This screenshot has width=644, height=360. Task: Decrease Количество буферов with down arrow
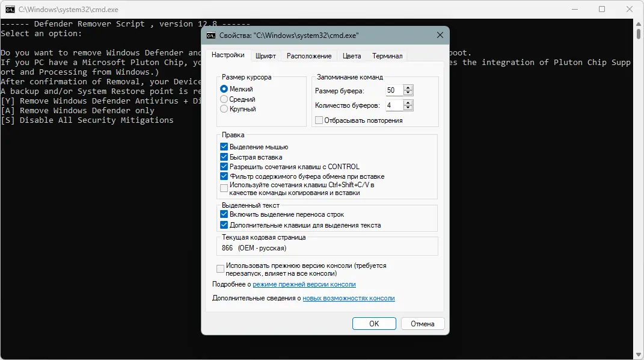[408, 108]
